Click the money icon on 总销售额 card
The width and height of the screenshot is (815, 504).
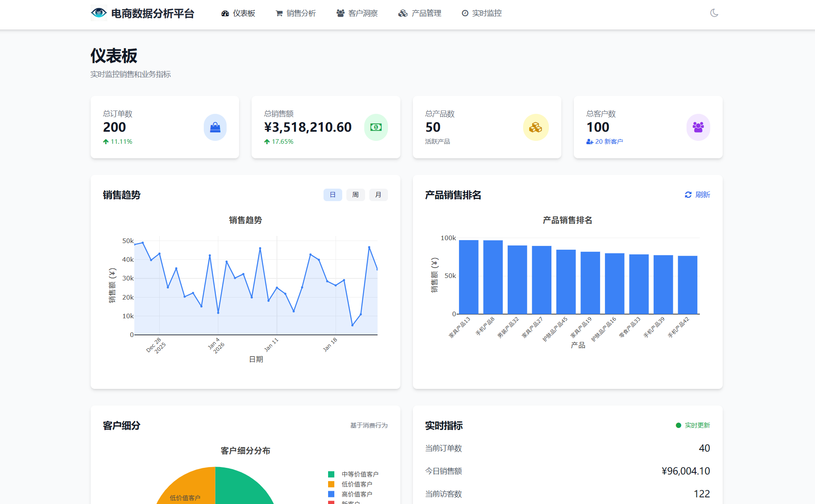point(376,127)
